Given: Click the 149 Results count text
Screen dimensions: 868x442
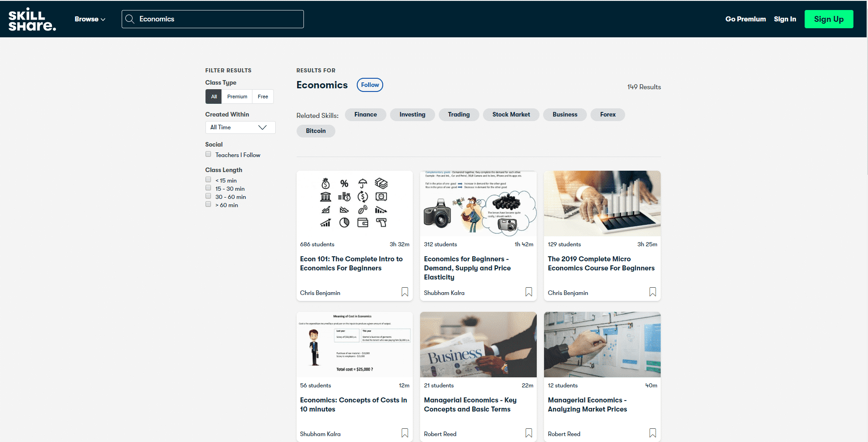Looking at the screenshot, I should [644, 87].
